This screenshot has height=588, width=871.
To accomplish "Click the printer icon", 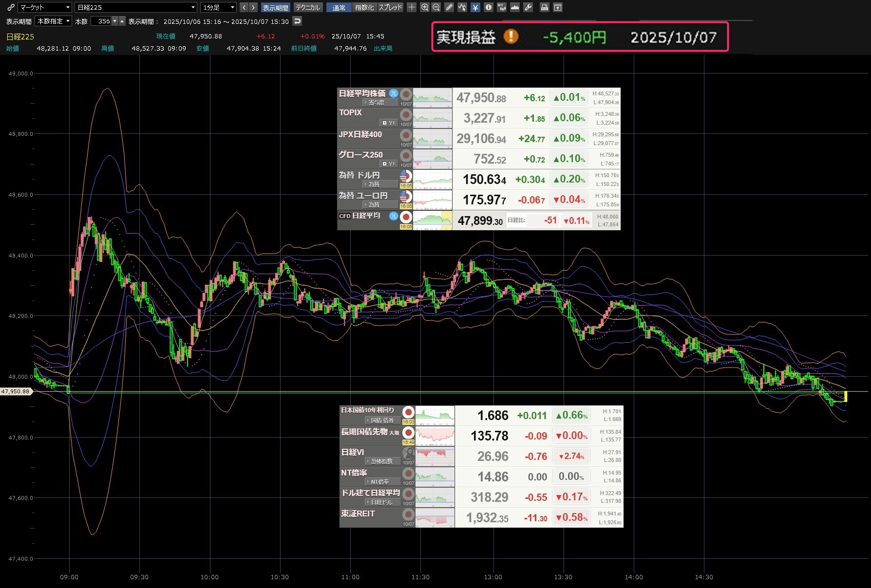I will 545,7.
